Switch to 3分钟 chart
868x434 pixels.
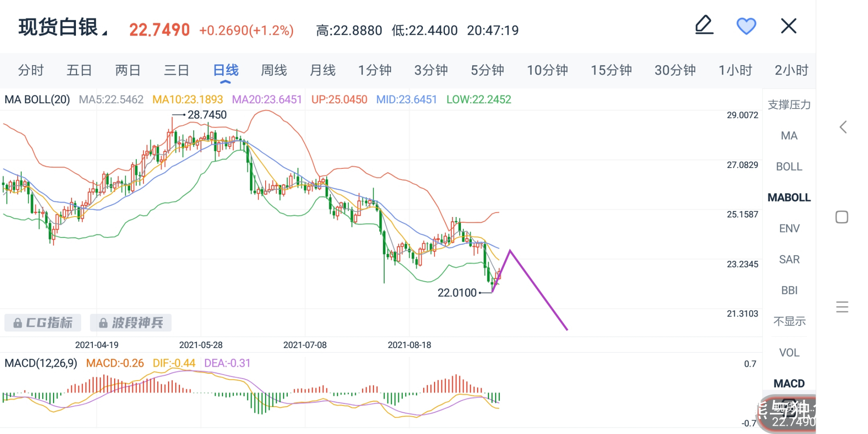coord(431,70)
